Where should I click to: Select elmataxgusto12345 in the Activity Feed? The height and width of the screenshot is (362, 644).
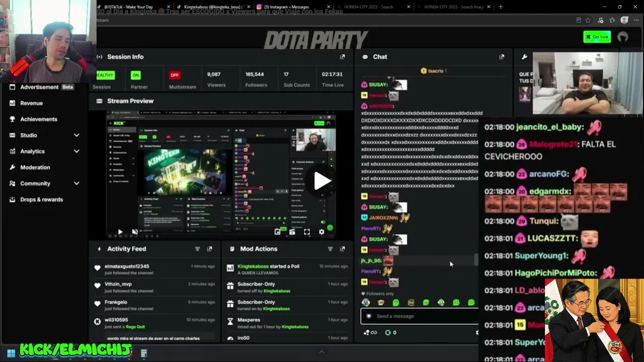[127, 266]
